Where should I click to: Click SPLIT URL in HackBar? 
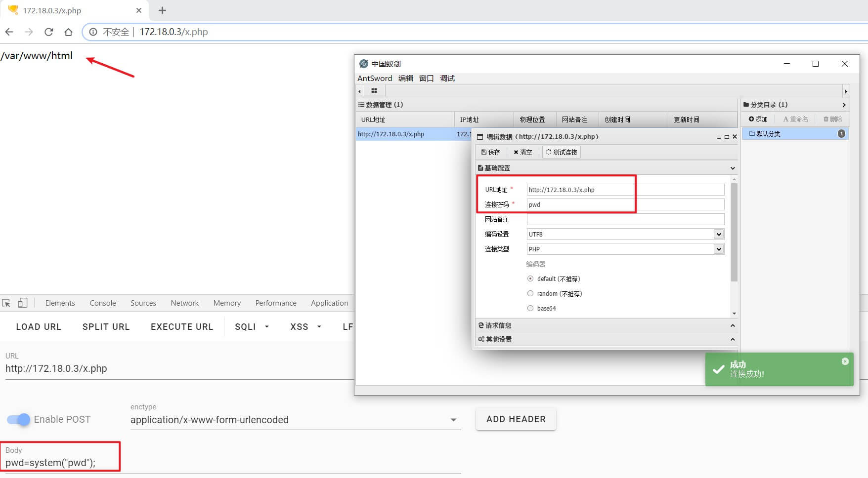click(106, 327)
